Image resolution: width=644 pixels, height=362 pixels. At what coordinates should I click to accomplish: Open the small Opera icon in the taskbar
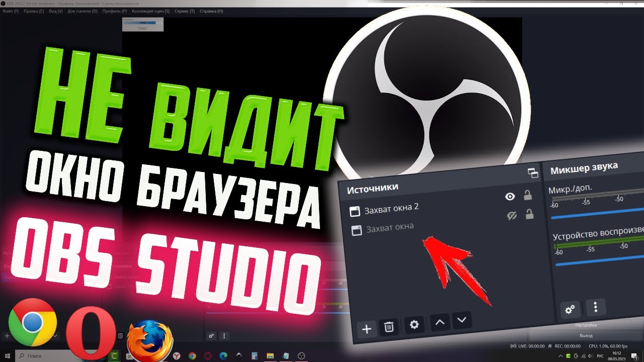208,356
